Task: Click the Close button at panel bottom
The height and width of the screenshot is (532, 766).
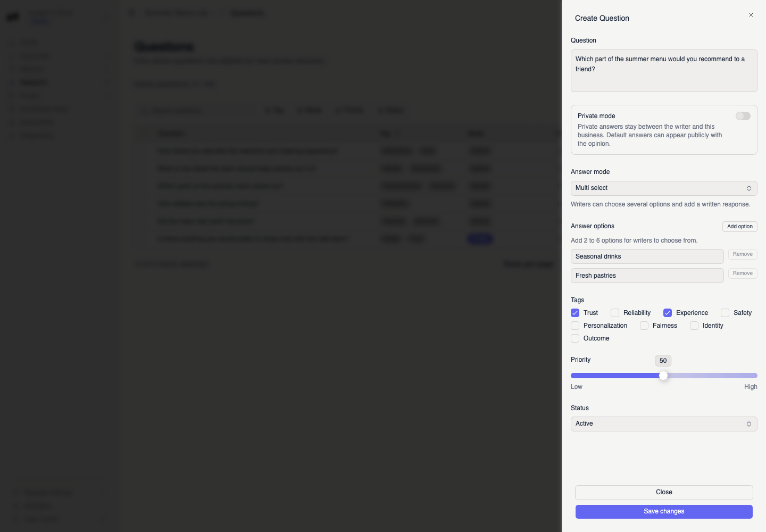Action: pyautogui.click(x=664, y=493)
